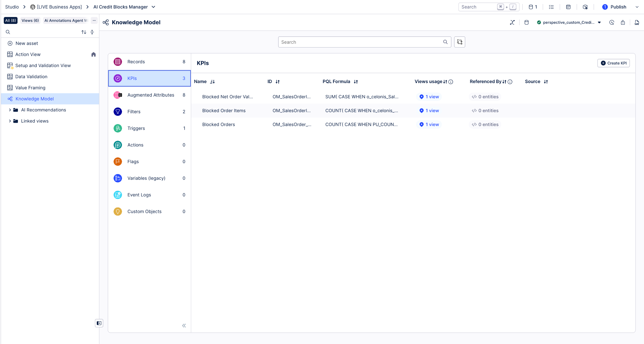Click the home icon next to Action View
Viewport: 644px width, 344px height.
(x=93, y=54)
